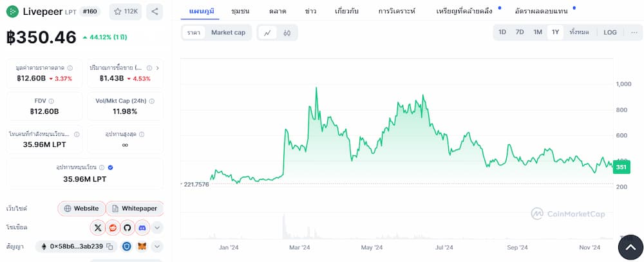
Task: Open the X (Twitter) social link
Action: pos(98,227)
